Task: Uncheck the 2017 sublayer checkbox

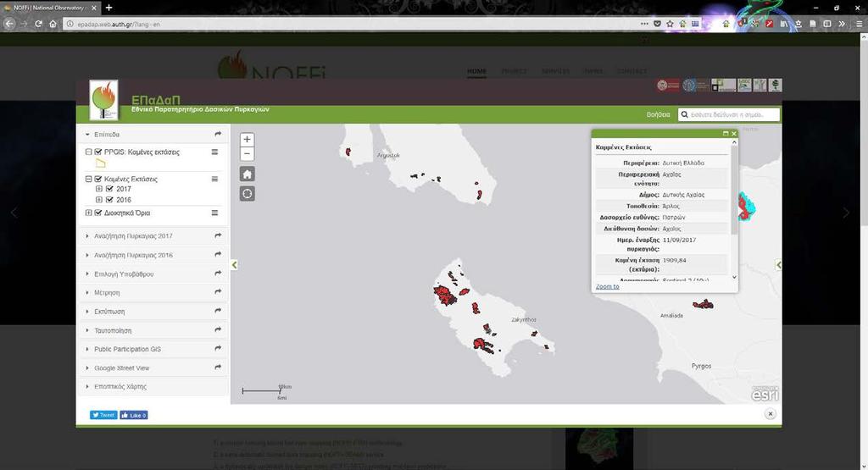Action: [x=109, y=189]
